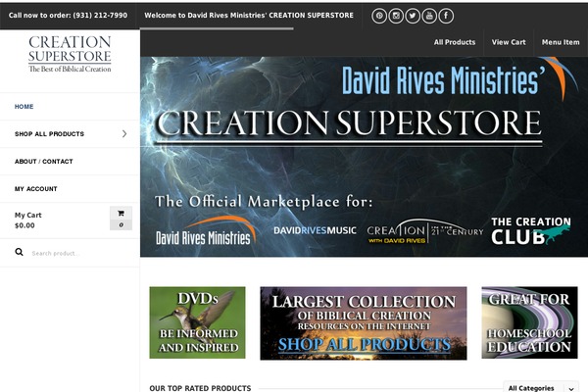
Task: Open the Instagram social icon
Action: click(396, 16)
